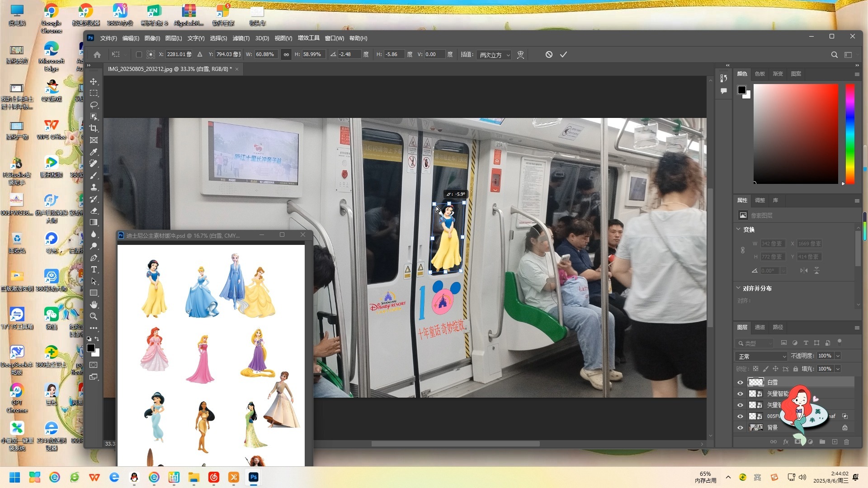Select the Brush tool

click(94, 175)
